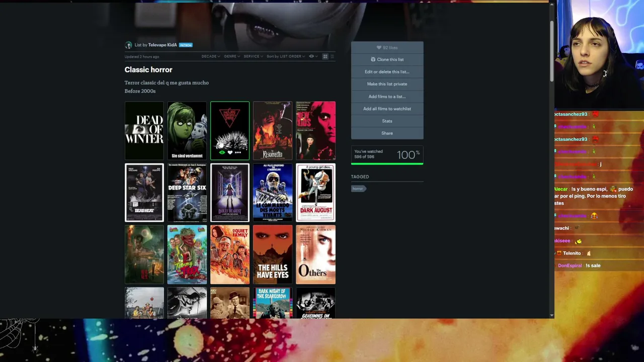Open the Dark August poster

315,193
